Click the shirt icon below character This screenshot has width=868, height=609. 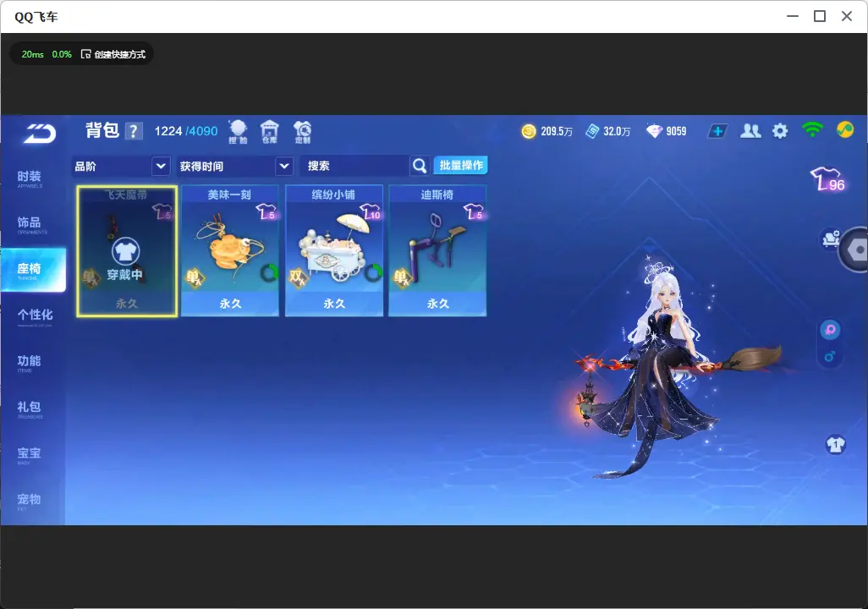coord(835,445)
